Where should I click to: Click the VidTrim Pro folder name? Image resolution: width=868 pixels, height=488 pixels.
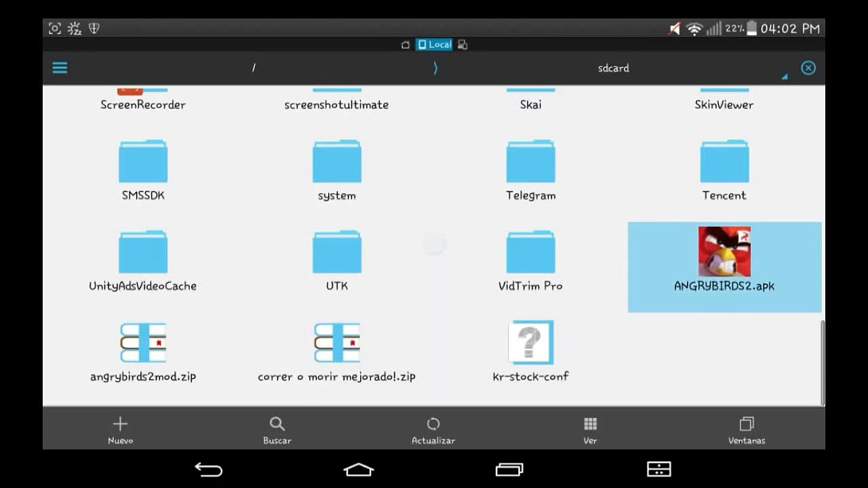(531, 286)
